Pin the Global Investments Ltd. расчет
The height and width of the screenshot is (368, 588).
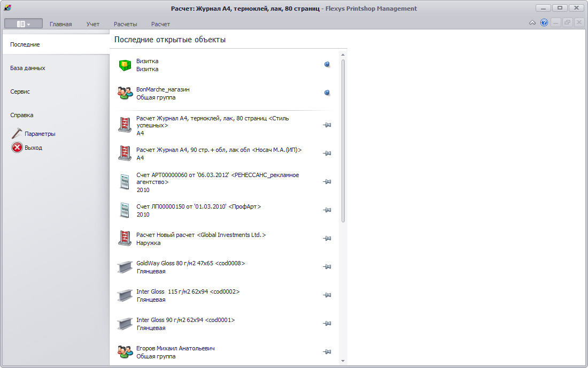[x=327, y=238]
